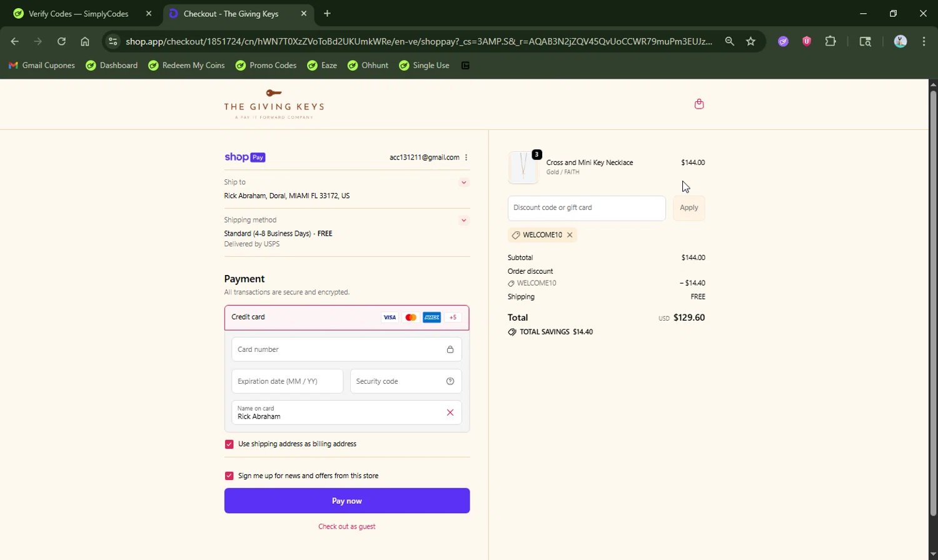The width and height of the screenshot is (938, 560).
Task: Clear the Name on card field
Action: point(450,412)
